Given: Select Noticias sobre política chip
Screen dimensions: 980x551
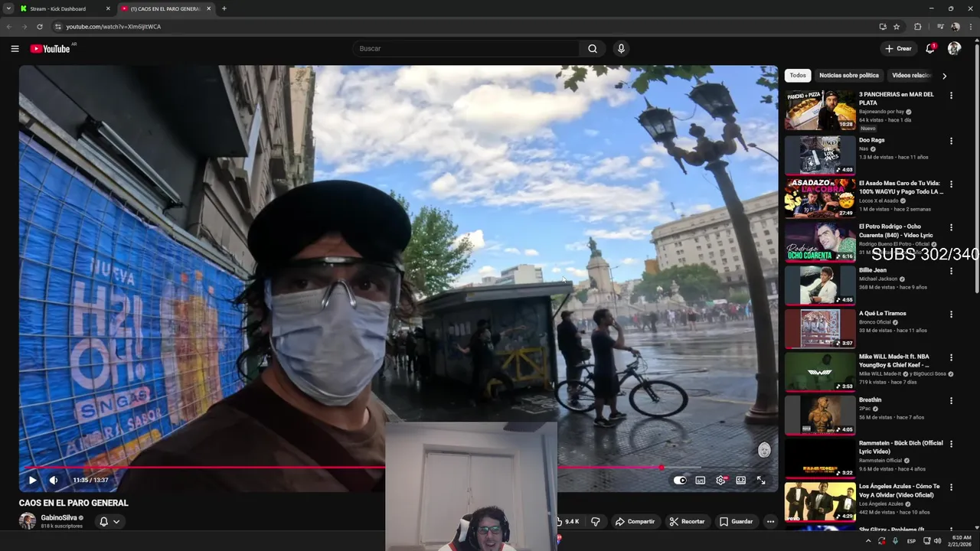Looking at the screenshot, I should 849,76.
